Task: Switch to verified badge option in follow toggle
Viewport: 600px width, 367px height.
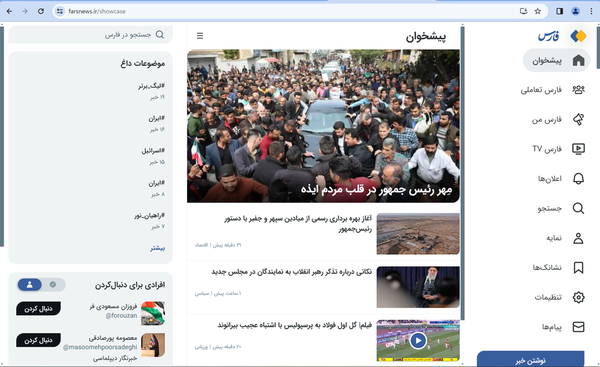Action: (x=53, y=284)
